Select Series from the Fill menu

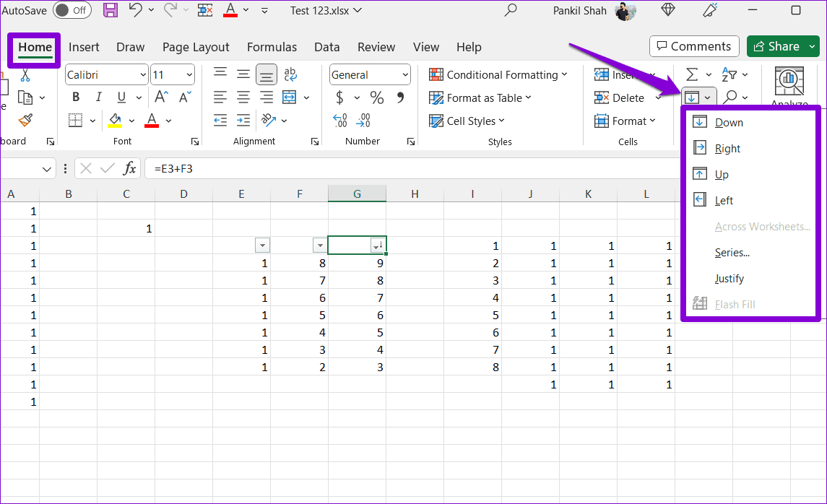732,252
